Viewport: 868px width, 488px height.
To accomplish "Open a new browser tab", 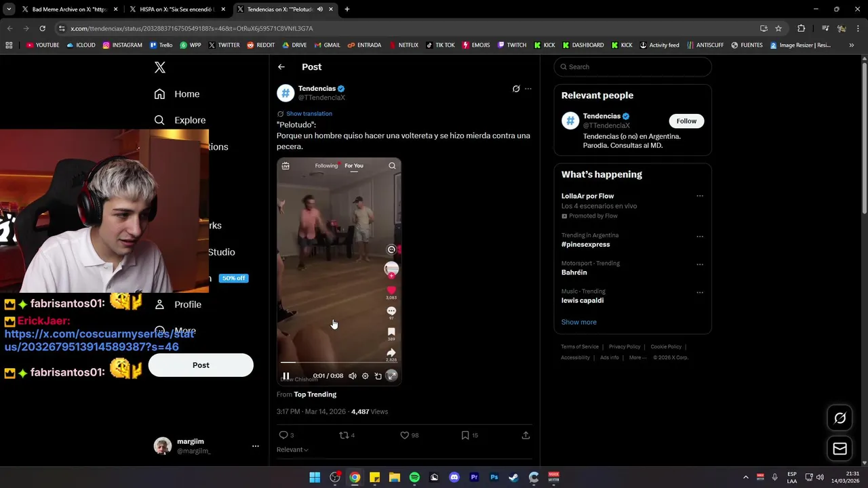I will coord(347,9).
